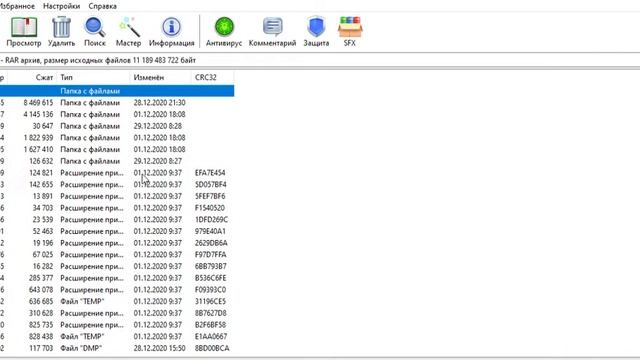This screenshot has width=640, height=360.
Task: Open the Просмотр (View) tool
Action: pyautogui.click(x=24, y=31)
